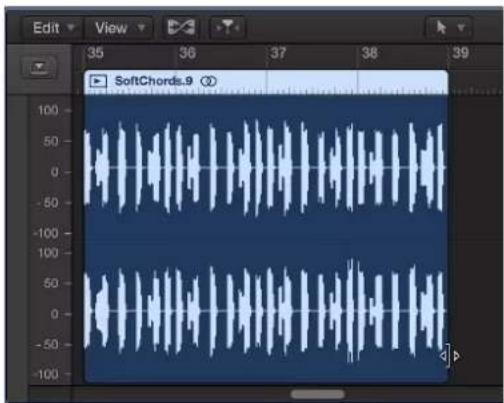The height and width of the screenshot is (403, 504).
Task: Open the View menu
Action: pyautogui.click(x=119, y=28)
